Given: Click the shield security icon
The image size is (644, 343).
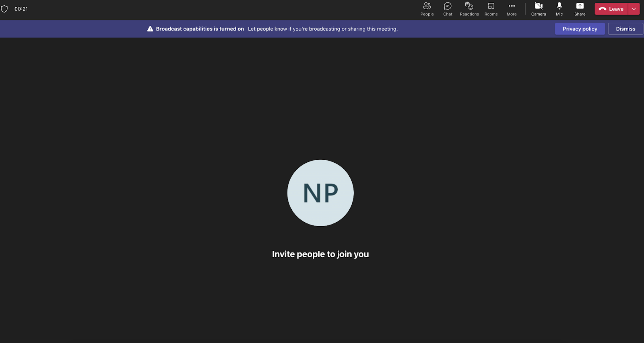Looking at the screenshot, I should (x=4, y=9).
